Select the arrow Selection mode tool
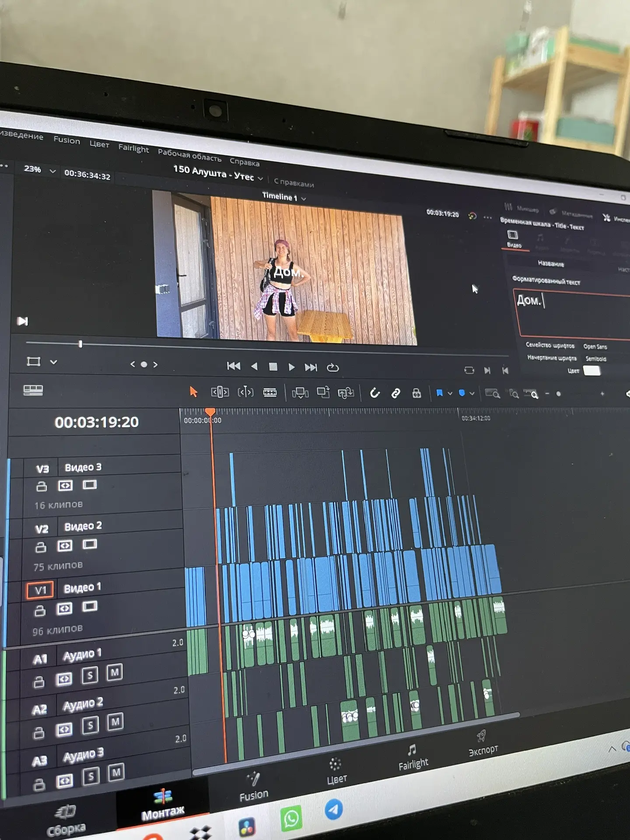Screen dimensions: 630x840 pos(193,391)
